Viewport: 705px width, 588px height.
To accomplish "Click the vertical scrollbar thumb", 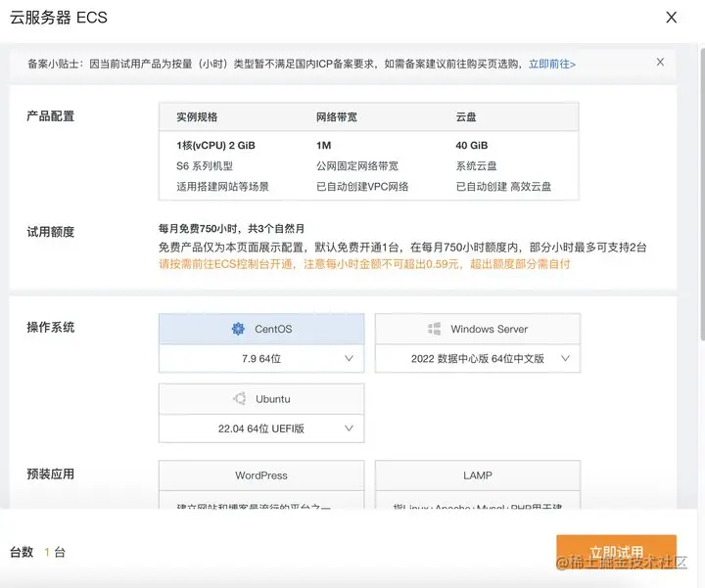I will pyautogui.click(x=702, y=193).
